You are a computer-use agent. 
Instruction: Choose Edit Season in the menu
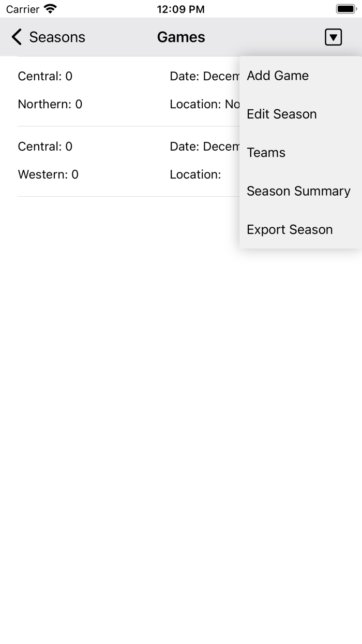point(282,114)
